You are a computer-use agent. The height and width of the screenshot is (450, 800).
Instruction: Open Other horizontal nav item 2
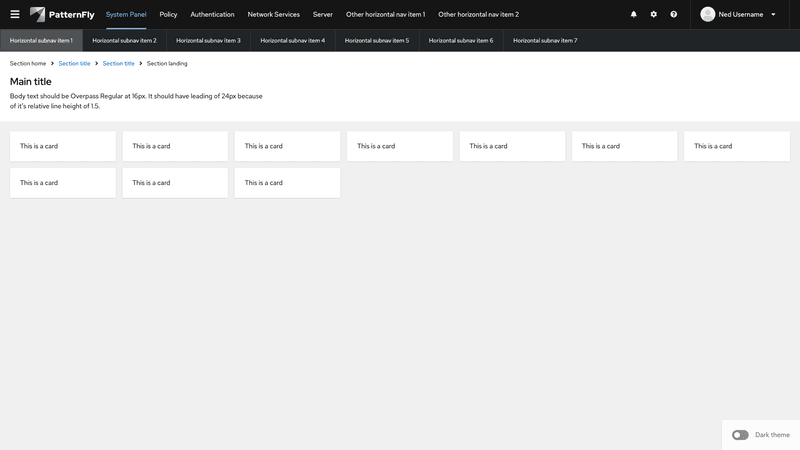point(478,15)
